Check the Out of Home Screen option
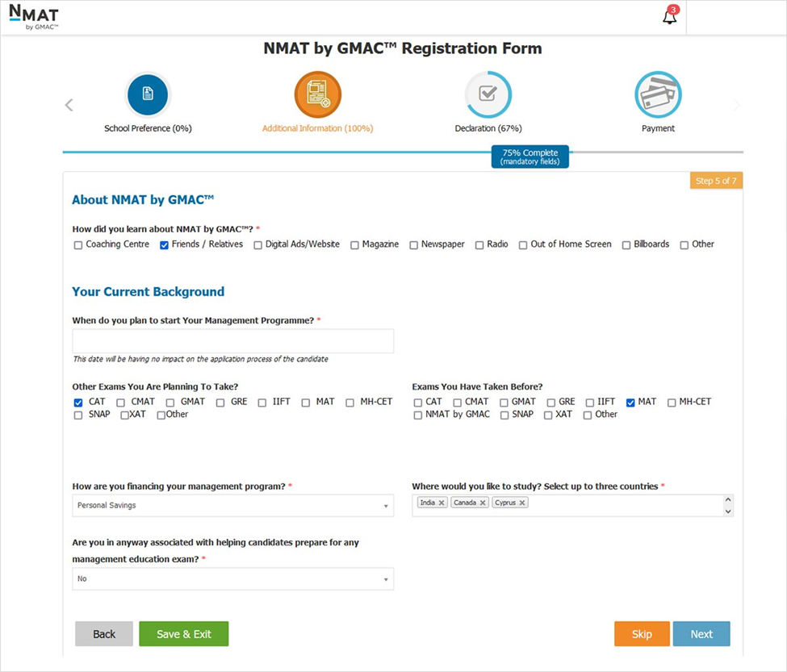787x672 pixels. tap(523, 245)
